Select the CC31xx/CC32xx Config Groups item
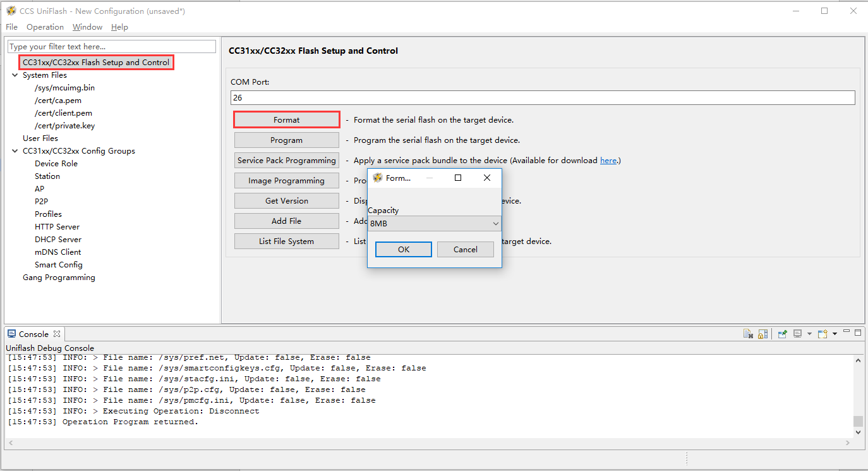The height and width of the screenshot is (471, 868). coord(79,151)
